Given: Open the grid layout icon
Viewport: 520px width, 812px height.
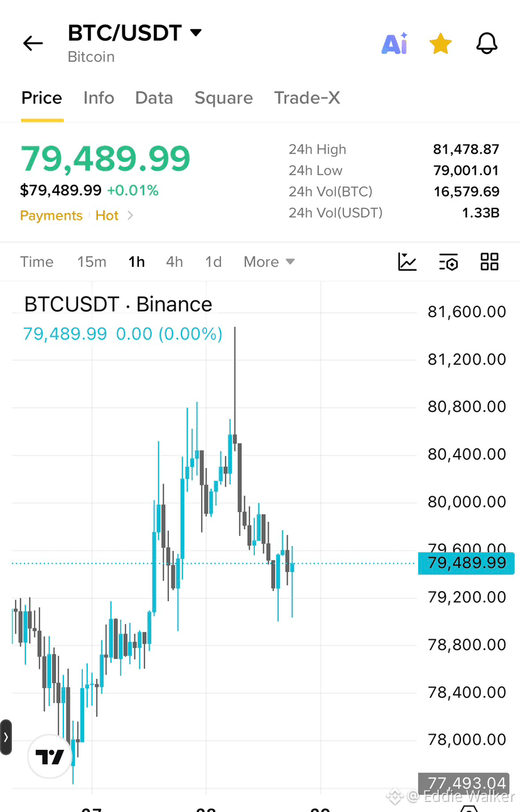Looking at the screenshot, I should tap(489, 262).
